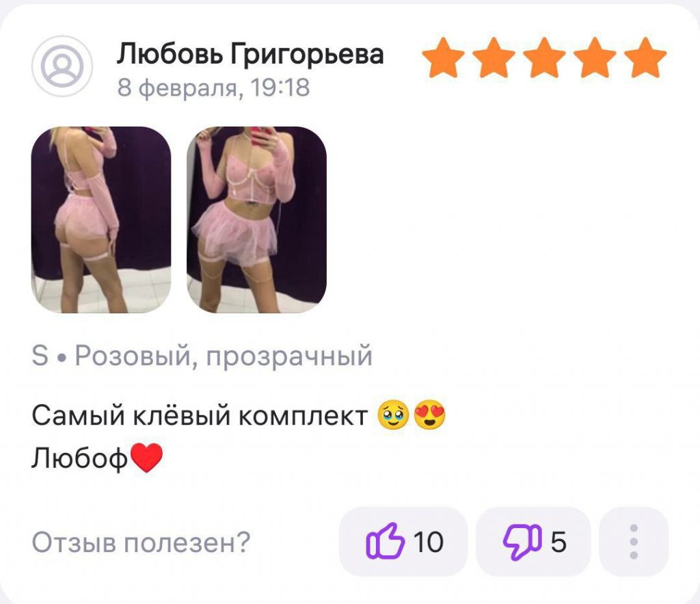The image size is (700, 604).
Task: Click the teary pleading face emoji
Action: click(393, 415)
